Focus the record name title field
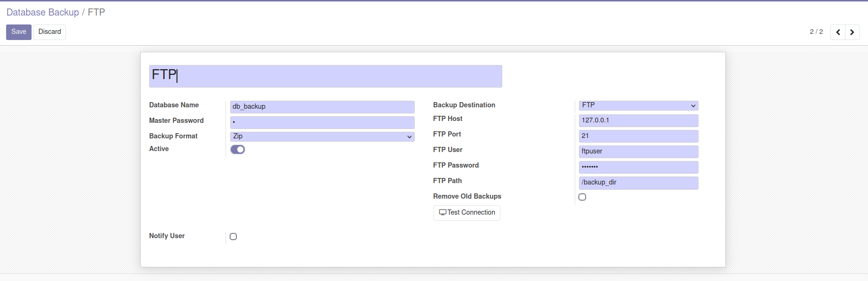868x281 pixels. [325, 76]
